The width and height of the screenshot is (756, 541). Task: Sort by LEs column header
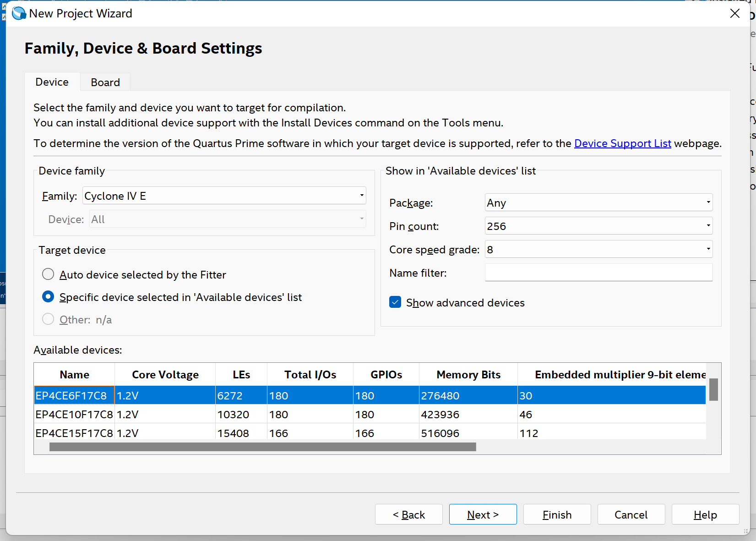(241, 375)
